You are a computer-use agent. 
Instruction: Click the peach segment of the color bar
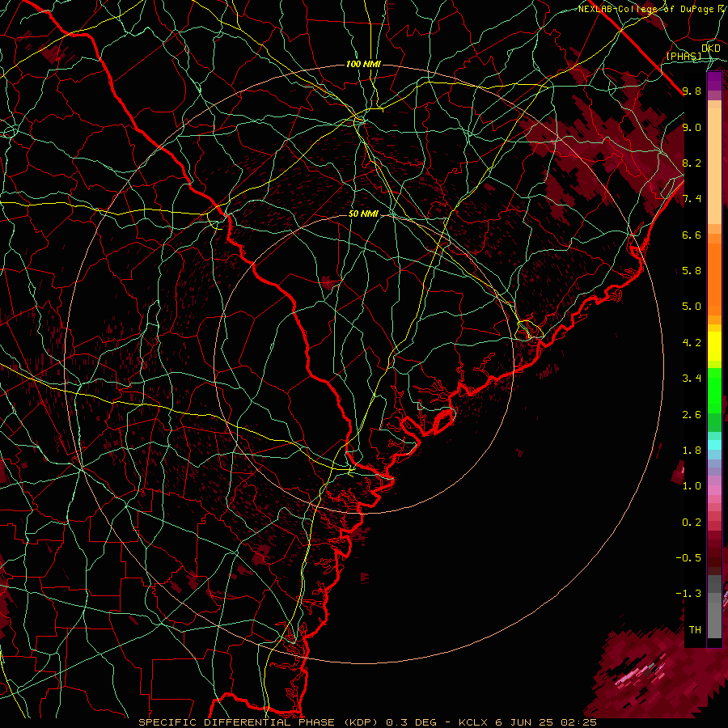(x=714, y=167)
